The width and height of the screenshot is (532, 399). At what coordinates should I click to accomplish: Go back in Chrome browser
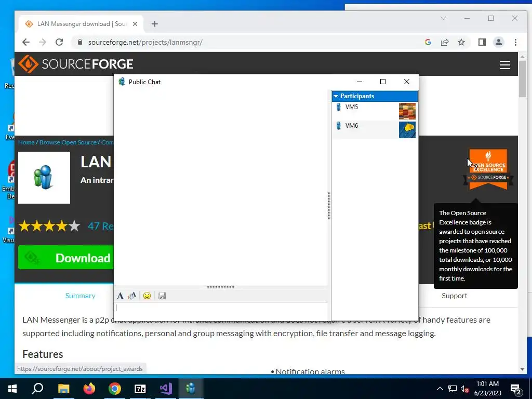coord(26,42)
